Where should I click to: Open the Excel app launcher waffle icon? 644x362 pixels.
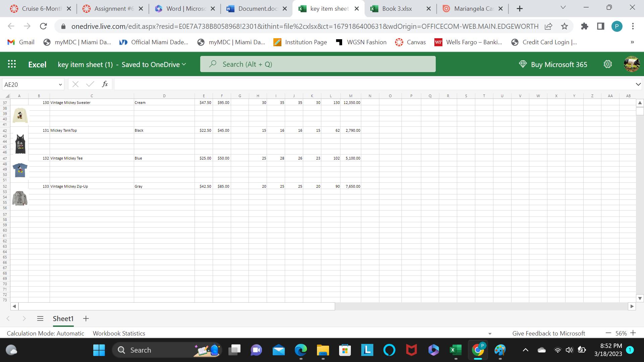click(12, 64)
